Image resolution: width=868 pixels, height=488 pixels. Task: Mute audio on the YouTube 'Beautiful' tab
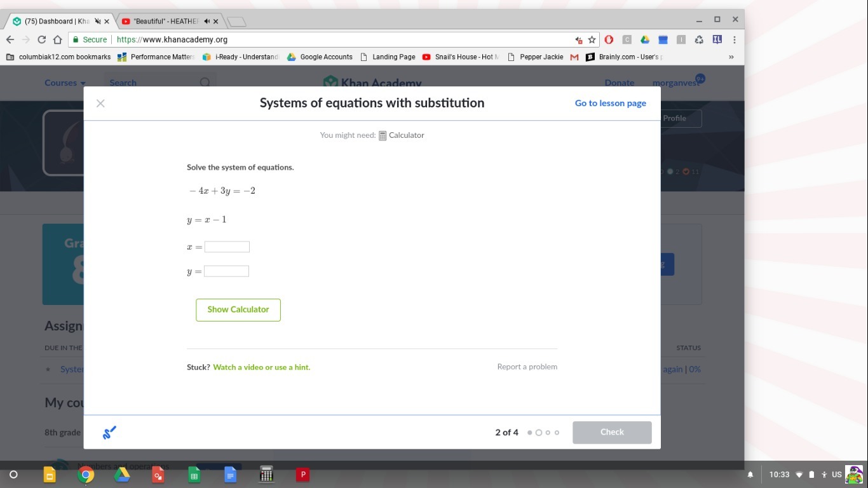coord(207,21)
